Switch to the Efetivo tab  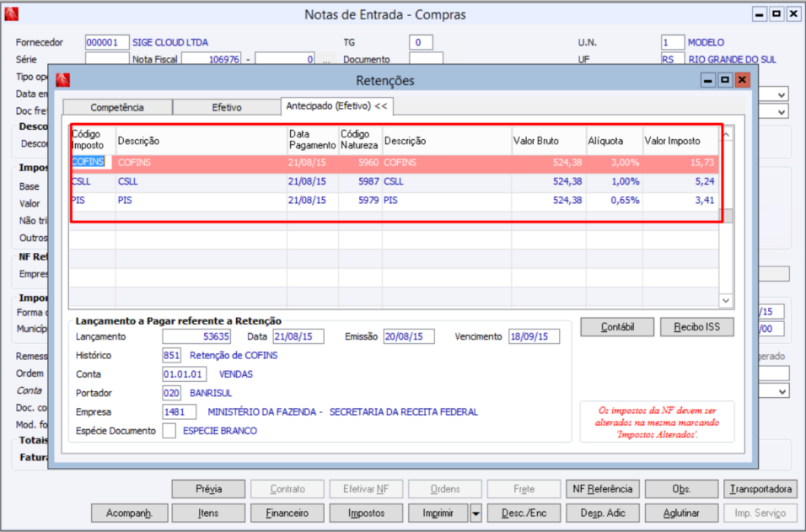click(x=226, y=107)
